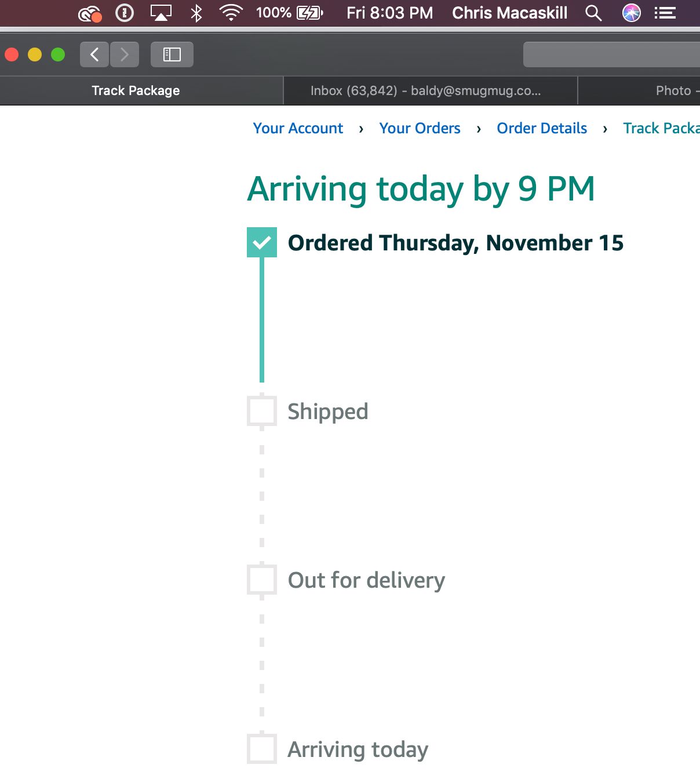Screen dimensions: 700x779
Task: Open Siri from the menu bar
Action: 631,13
